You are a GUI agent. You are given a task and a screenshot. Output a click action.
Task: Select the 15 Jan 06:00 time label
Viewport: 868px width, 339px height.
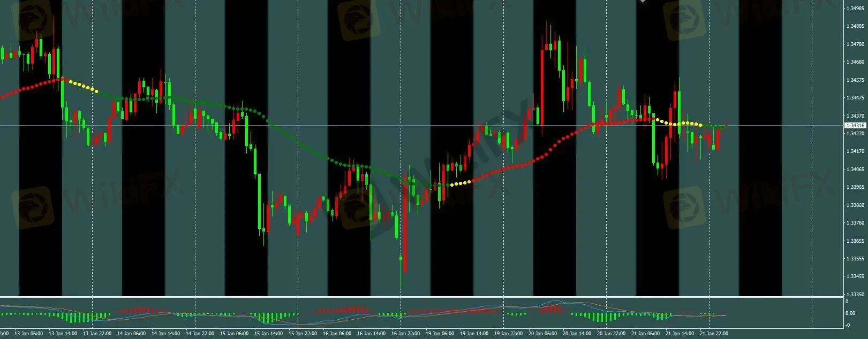(x=234, y=334)
